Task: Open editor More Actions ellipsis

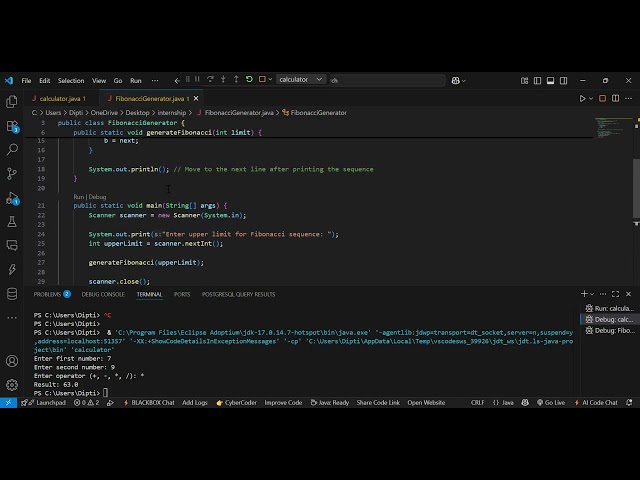Action: [x=629, y=98]
